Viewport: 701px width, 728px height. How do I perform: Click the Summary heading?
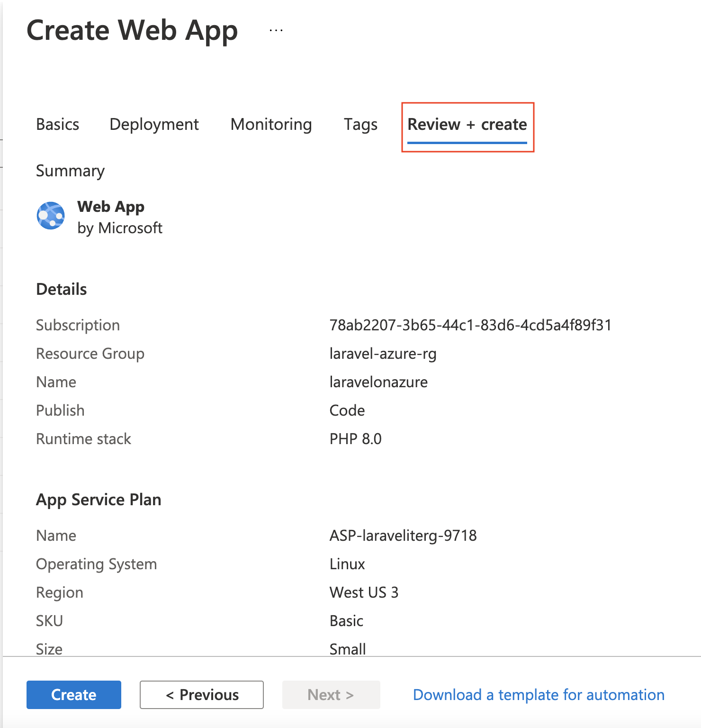tap(70, 171)
